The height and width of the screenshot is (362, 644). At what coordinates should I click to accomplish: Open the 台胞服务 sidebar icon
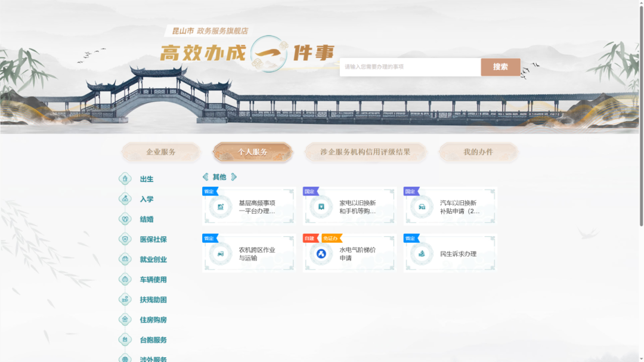(125, 340)
